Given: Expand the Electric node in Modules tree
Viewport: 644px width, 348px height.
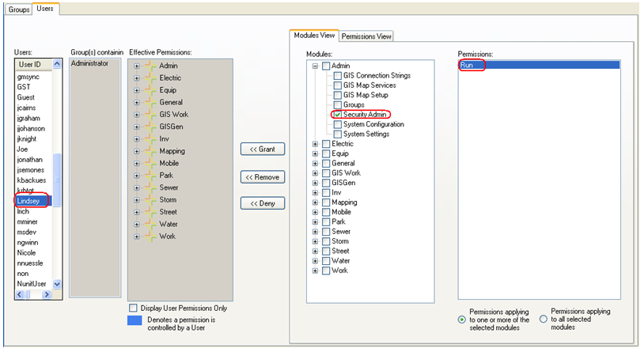Looking at the screenshot, I should tap(316, 144).
